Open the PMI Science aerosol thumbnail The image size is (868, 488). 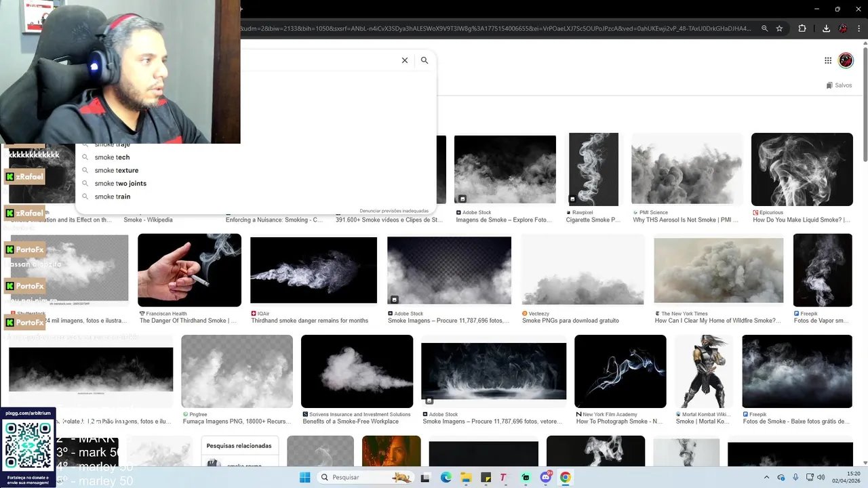[687, 169]
